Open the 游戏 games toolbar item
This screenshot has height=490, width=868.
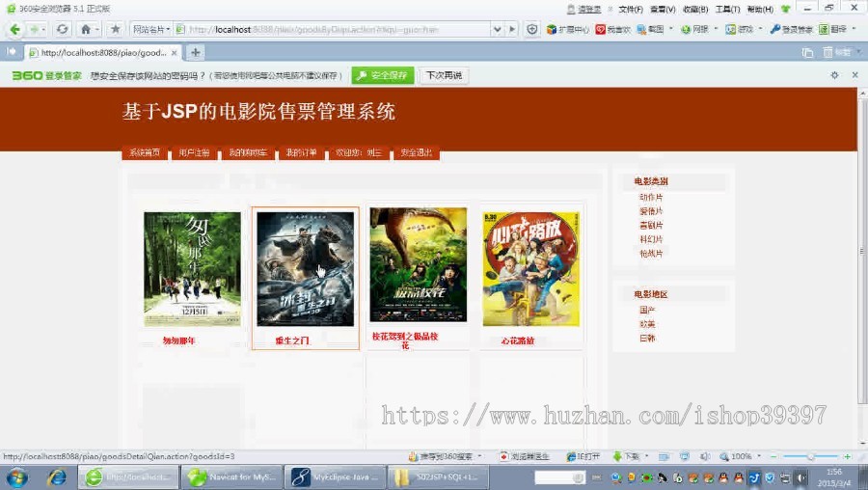click(x=739, y=29)
